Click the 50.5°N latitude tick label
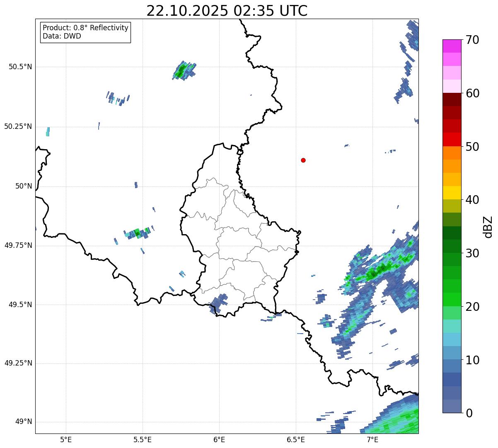Screen dimensions: 498x448 click(x=18, y=67)
